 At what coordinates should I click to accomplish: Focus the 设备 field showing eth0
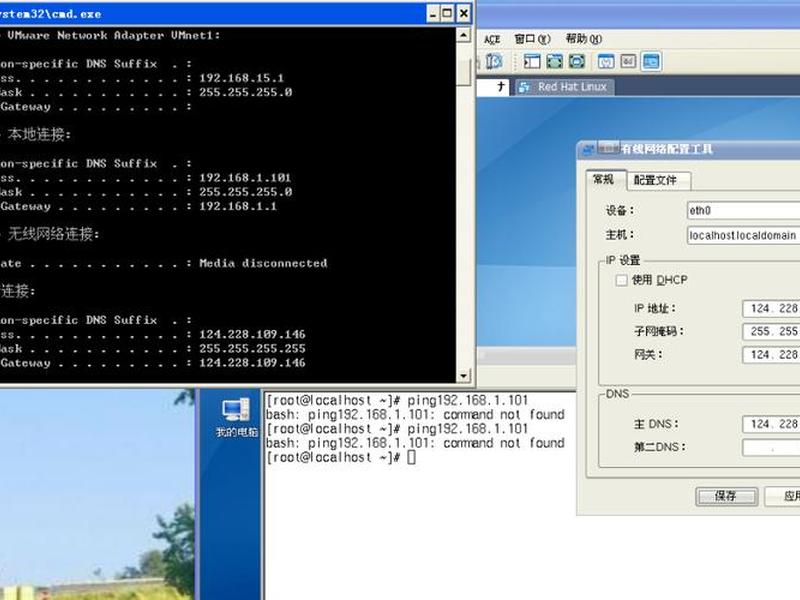743,211
